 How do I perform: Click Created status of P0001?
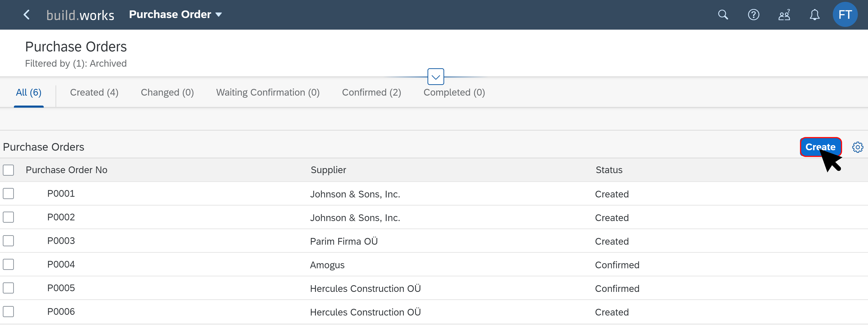pyautogui.click(x=612, y=194)
